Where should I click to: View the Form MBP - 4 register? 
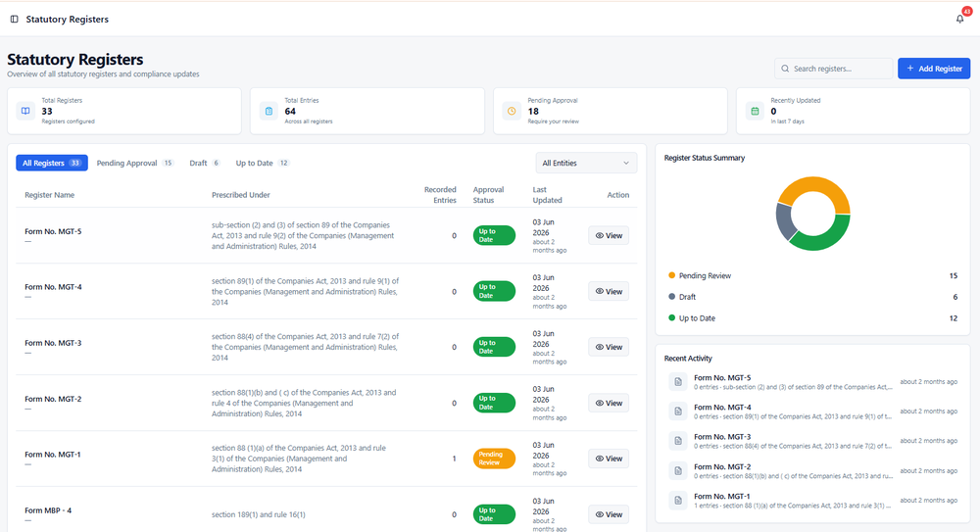tap(609, 514)
